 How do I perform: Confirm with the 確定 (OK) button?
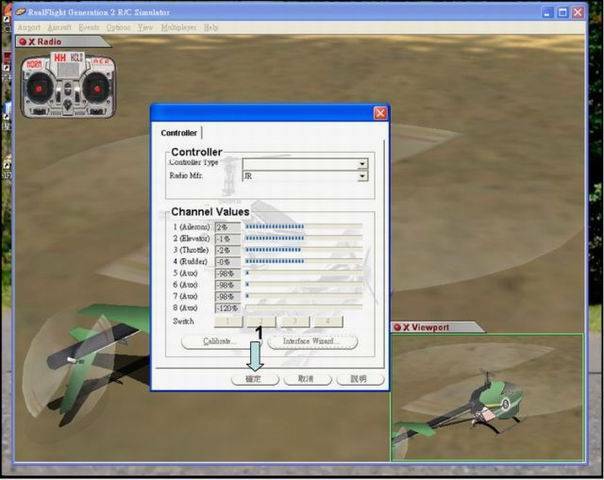(255, 379)
